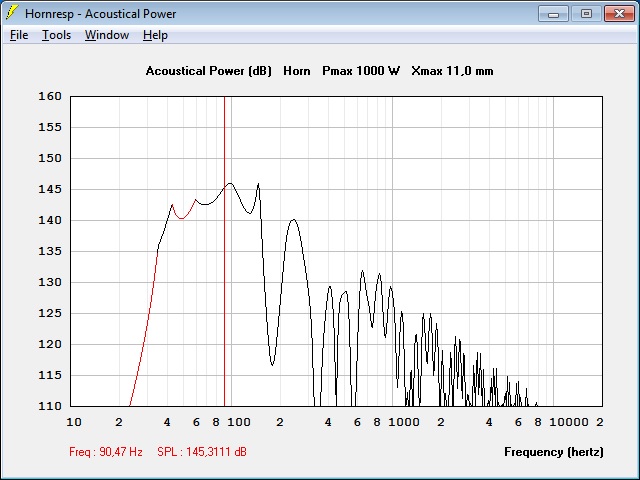
Task: Click the 110 y-axis label
Action: (x=50, y=406)
